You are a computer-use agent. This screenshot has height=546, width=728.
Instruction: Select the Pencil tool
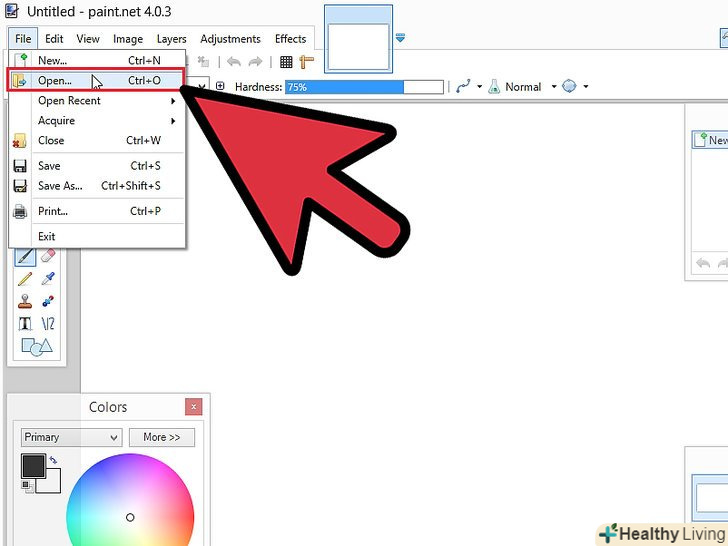tap(25, 279)
